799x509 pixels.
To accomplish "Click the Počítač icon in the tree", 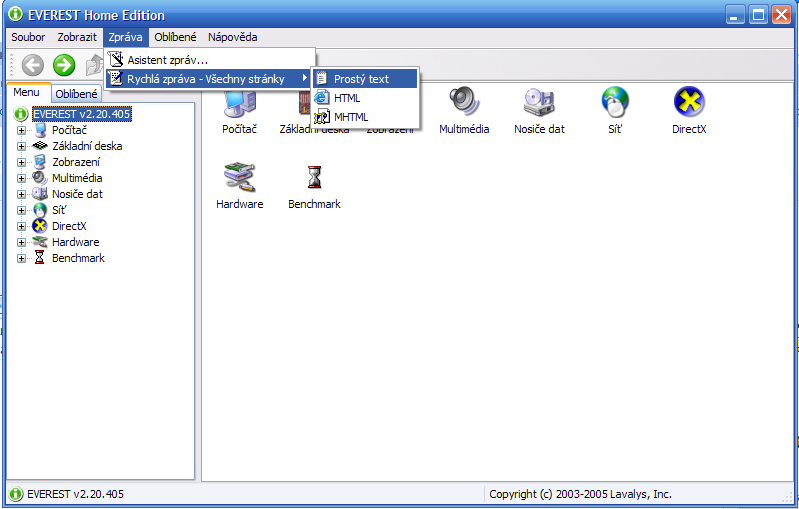I will [40, 130].
